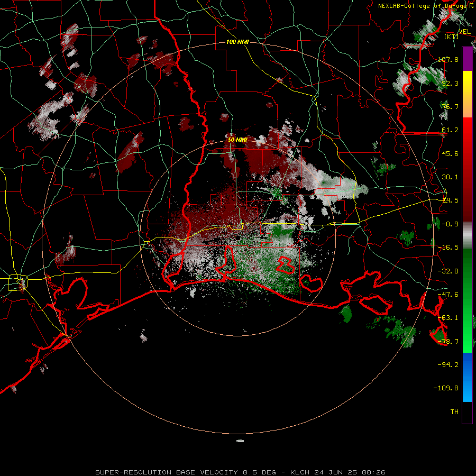Click the TH label below the scale

point(454,412)
